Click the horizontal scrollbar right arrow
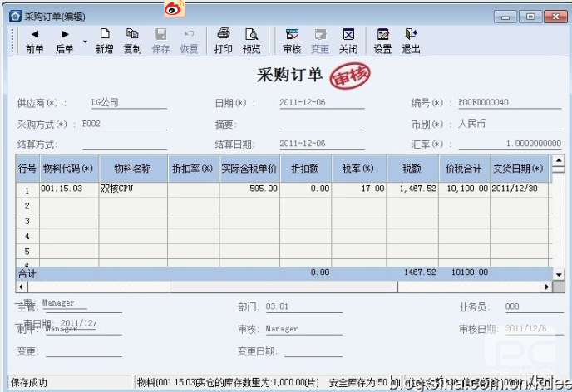Image resolution: width=572 pixels, height=392 pixels. (546, 287)
